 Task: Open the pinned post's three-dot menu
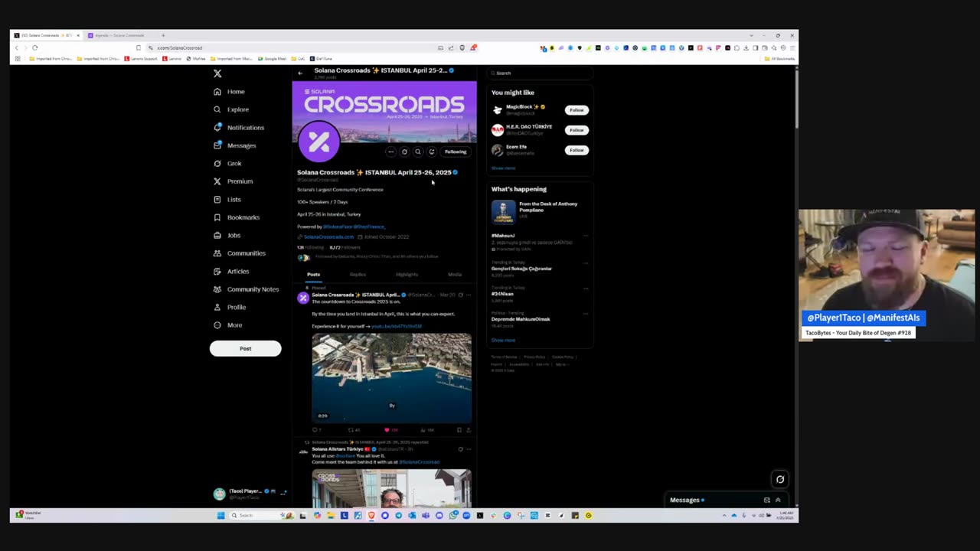tap(469, 295)
